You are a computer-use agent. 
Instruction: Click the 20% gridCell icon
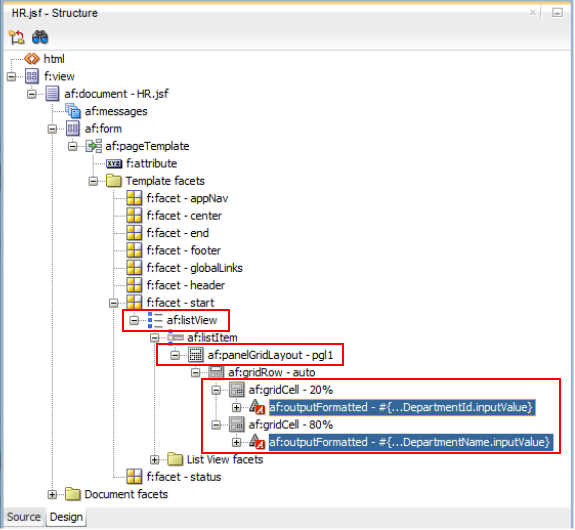click(x=237, y=390)
